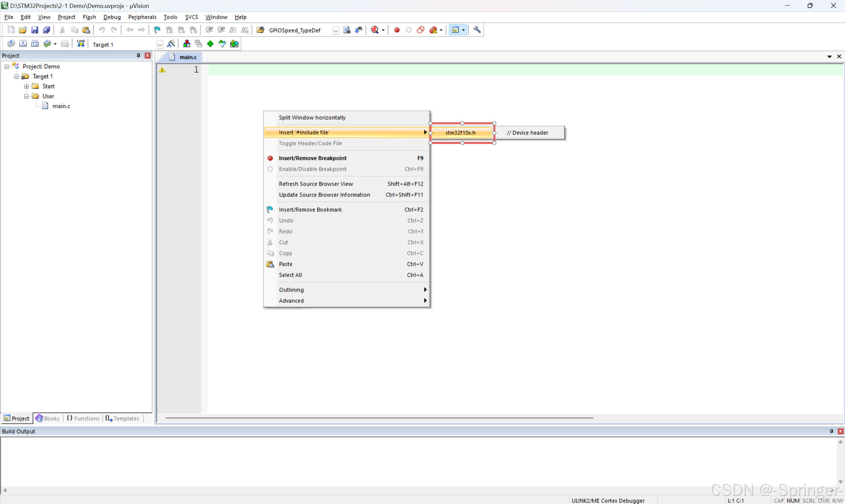Image resolution: width=845 pixels, height=504 pixels.
Task: Open the Target 1 dropdown
Action: pos(160,45)
